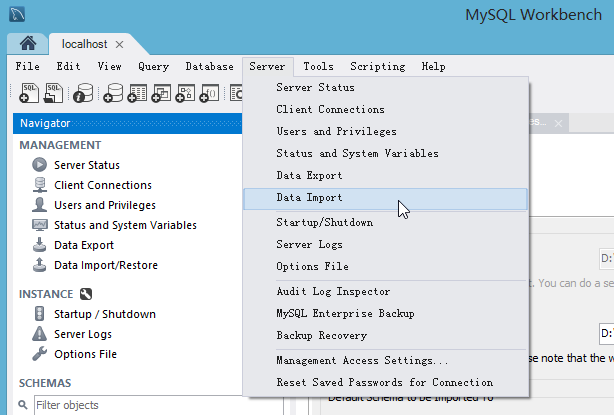The image size is (614, 415).
Task: Choose Backup Recovery menu entry
Action: point(386,335)
